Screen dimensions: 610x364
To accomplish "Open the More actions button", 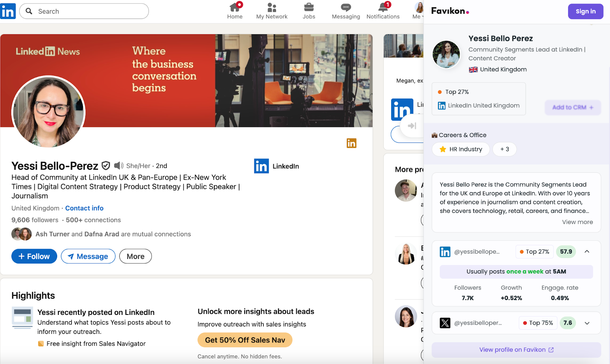I will click(x=135, y=256).
